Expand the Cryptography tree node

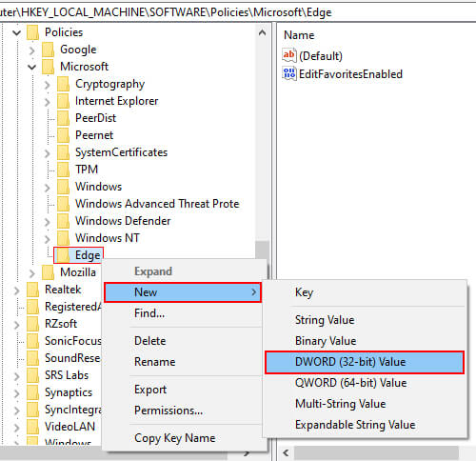point(47,84)
